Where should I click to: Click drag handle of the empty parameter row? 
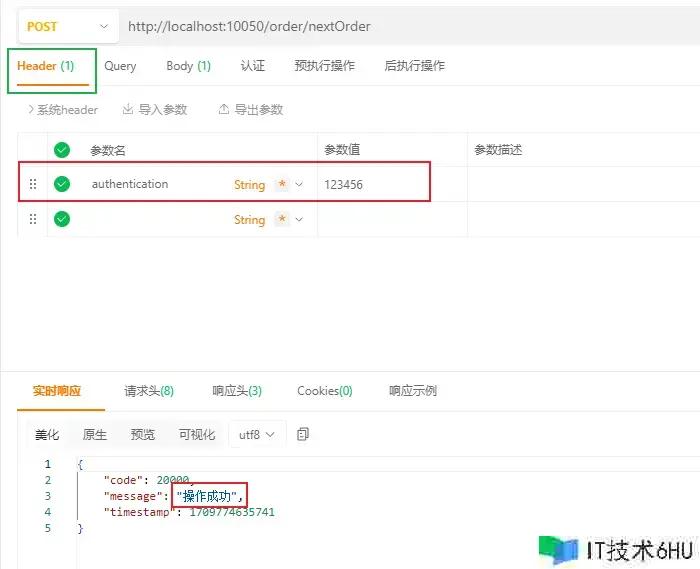tap(33, 219)
